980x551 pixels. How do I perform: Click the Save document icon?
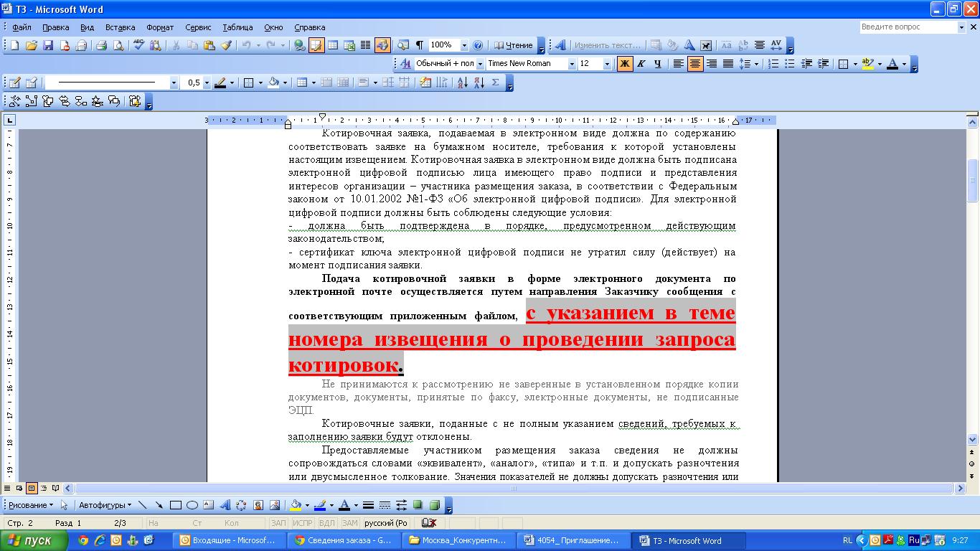[x=48, y=45]
